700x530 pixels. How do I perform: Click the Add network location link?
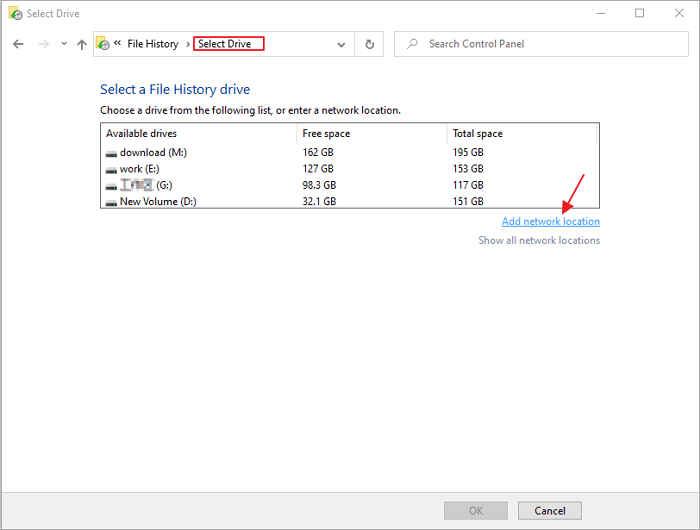pyautogui.click(x=550, y=221)
